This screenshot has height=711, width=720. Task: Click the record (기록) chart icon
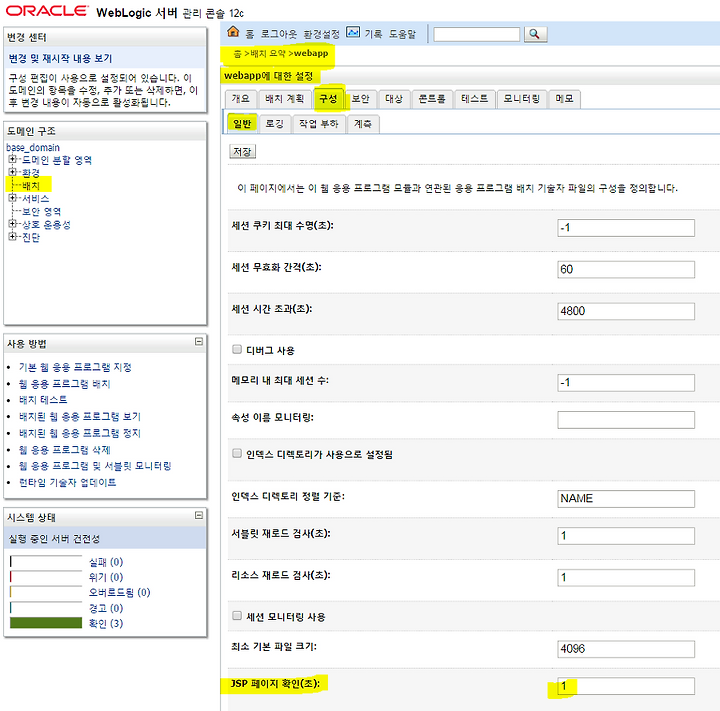[x=353, y=32]
